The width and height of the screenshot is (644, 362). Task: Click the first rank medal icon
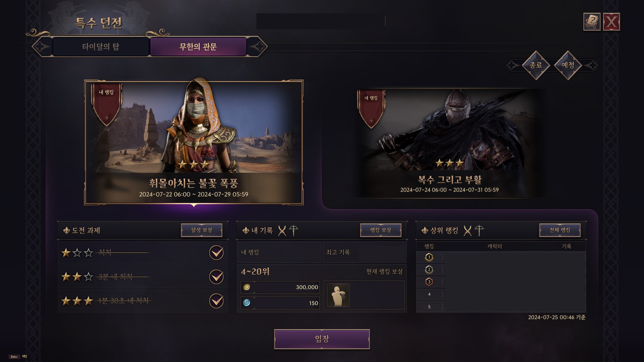coord(429,257)
